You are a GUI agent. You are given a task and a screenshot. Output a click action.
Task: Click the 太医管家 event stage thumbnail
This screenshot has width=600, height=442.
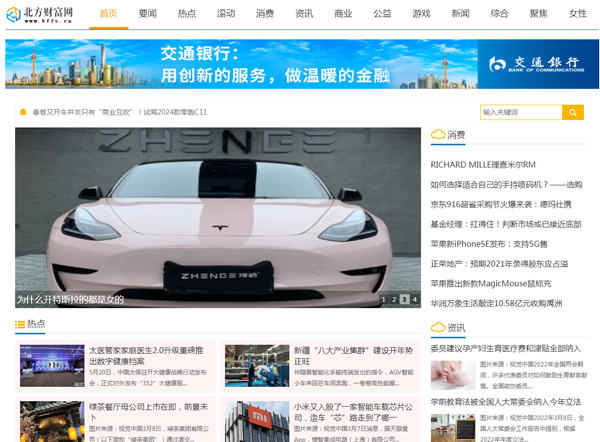[52, 365]
